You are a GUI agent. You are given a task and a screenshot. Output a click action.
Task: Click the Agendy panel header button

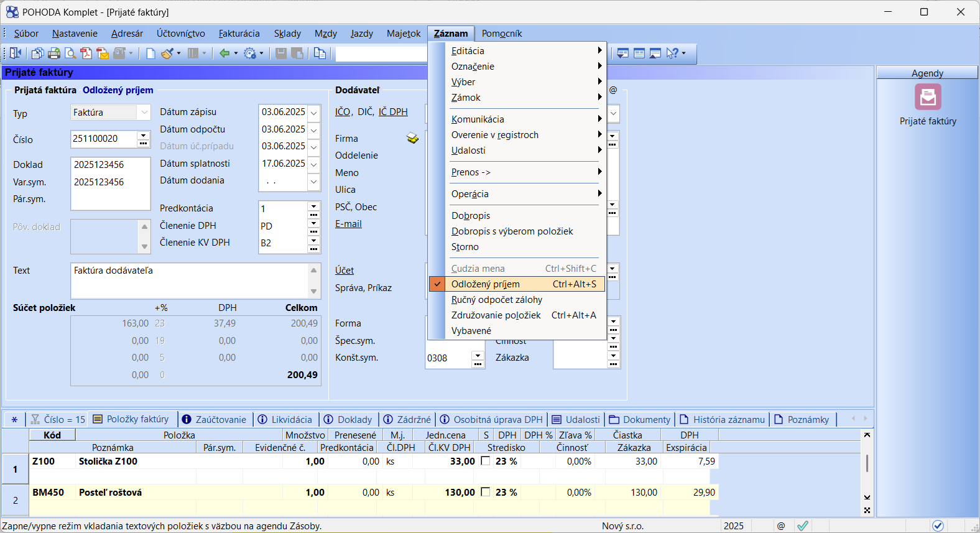[927, 73]
